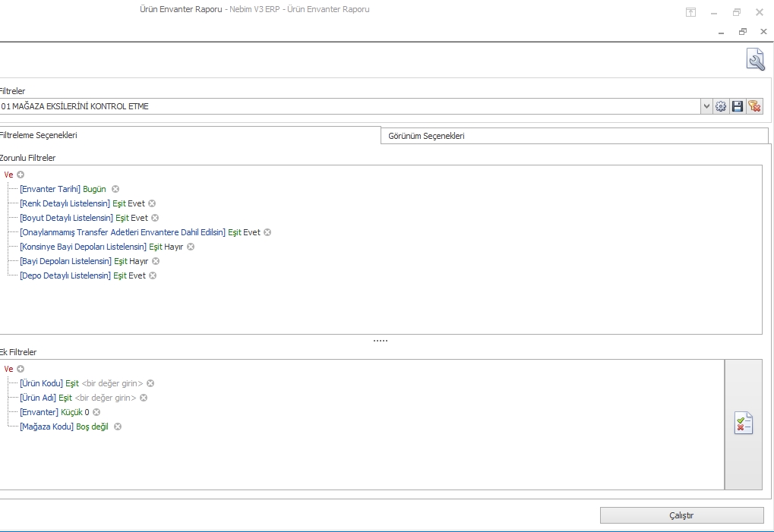Click filter name box 01 MAĞAZA EKSİLERİNİ KONTROL ETME
This screenshot has width=774, height=532.
349,106
